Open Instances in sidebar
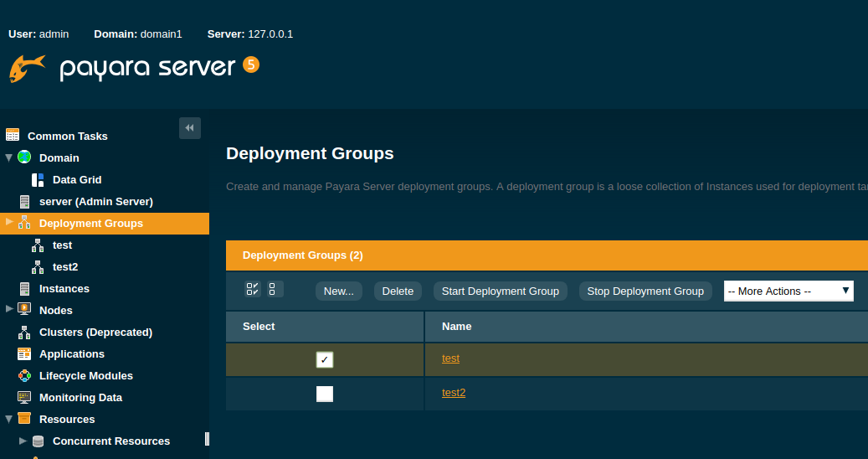Screen dimensions: 868x459 click(x=64, y=288)
